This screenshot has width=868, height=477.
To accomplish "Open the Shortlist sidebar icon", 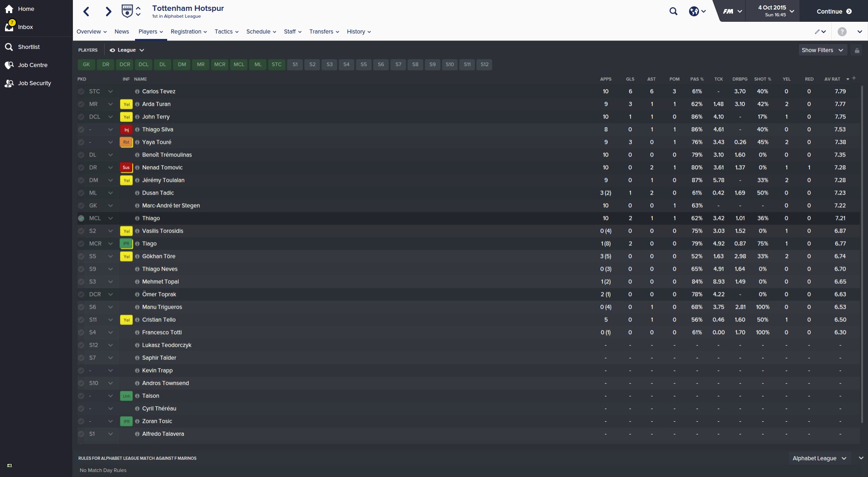I will tap(9, 47).
